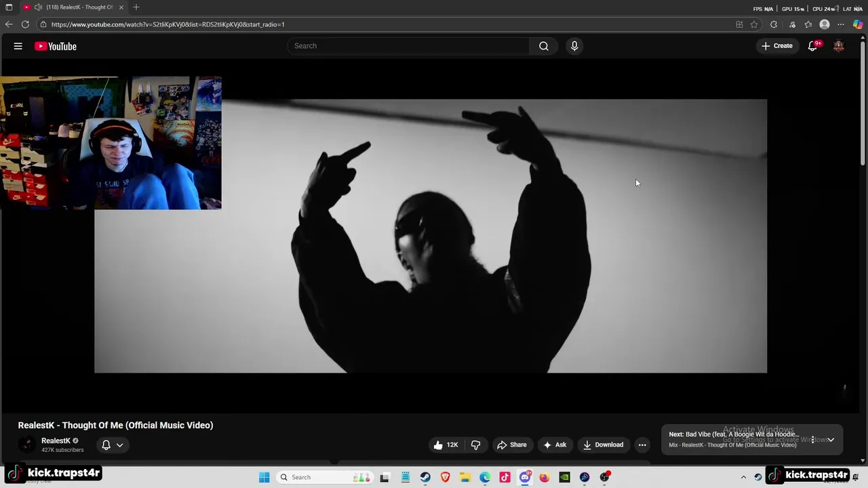The height and width of the screenshot is (488, 868).
Task: Open Steam from taskbar
Action: (x=425, y=477)
